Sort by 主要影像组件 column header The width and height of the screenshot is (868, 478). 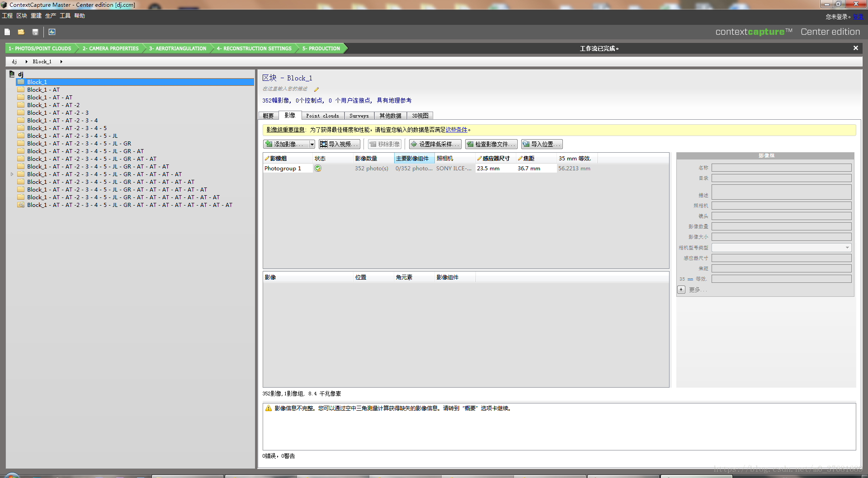415,158
